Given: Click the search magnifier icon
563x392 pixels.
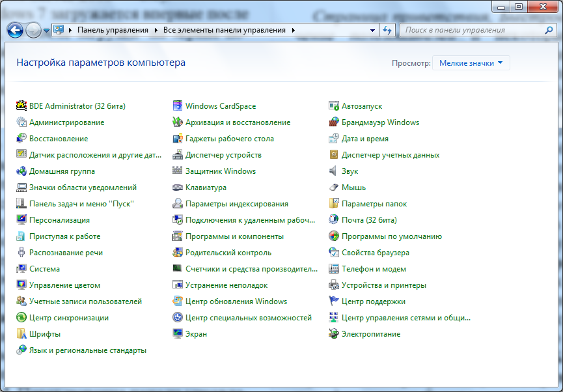Looking at the screenshot, I should pyautogui.click(x=549, y=30).
